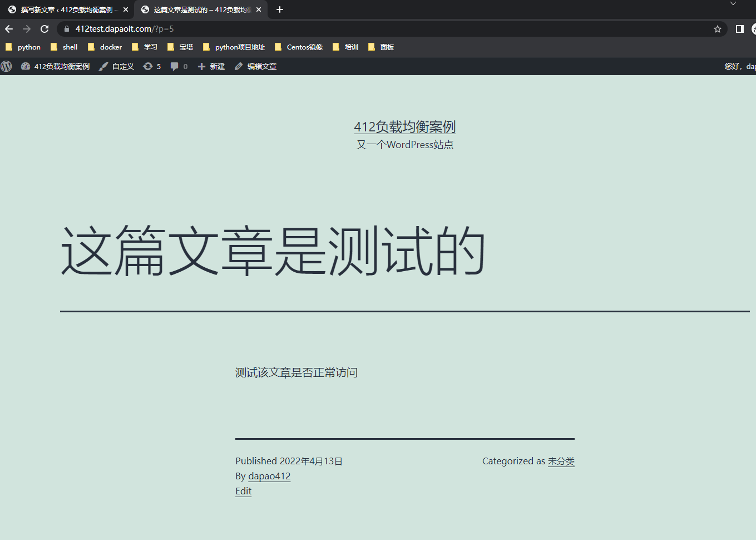This screenshot has height=540, width=756.
Task: Open the side panel icon
Action: tap(739, 29)
